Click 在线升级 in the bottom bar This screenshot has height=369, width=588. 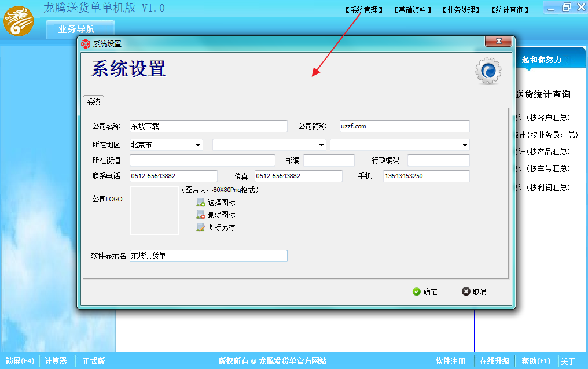pos(494,361)
